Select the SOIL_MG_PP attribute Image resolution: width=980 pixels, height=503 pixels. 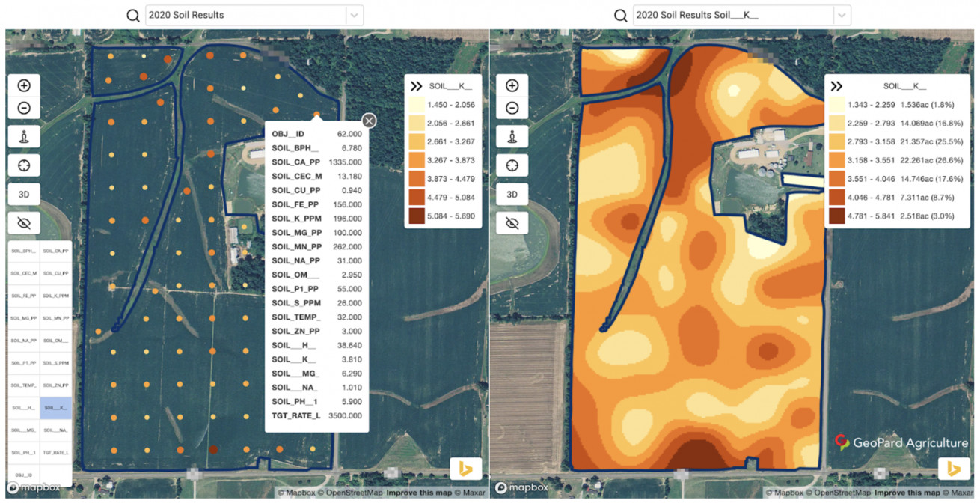24,318
